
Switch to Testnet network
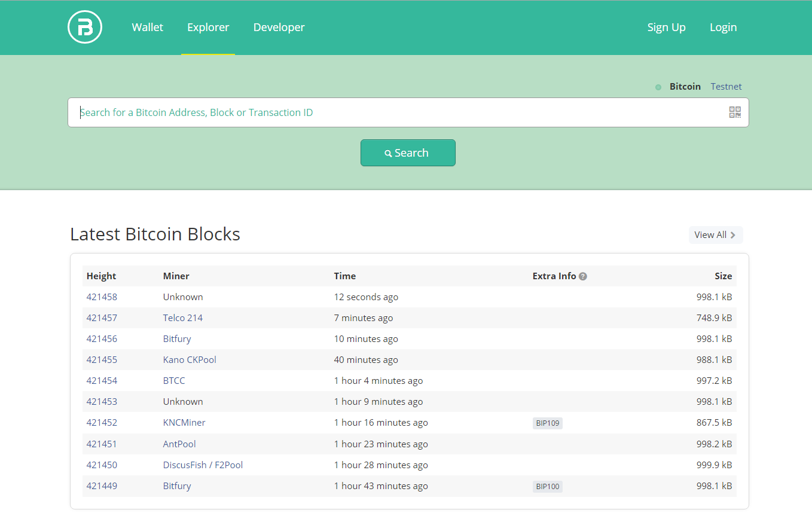[x=726, y=87]
